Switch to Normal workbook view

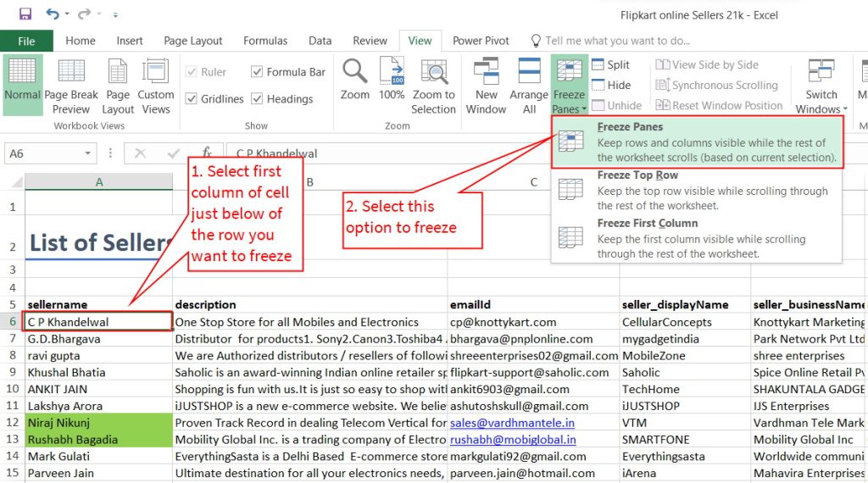point(22,85)
